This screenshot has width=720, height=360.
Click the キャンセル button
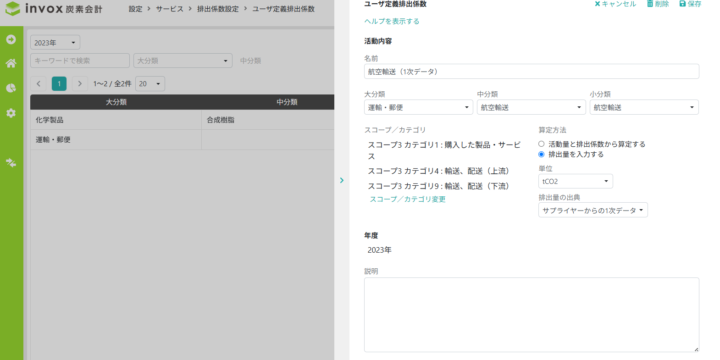point(615,4)
